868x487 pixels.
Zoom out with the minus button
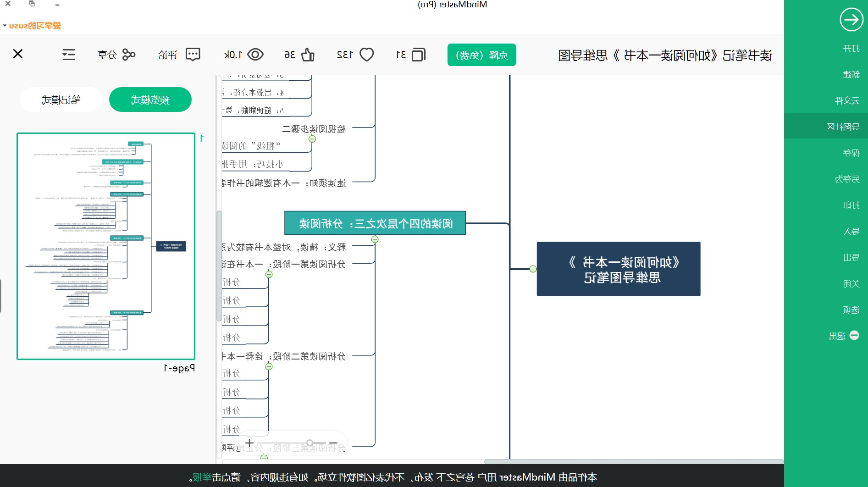[333, 443]
